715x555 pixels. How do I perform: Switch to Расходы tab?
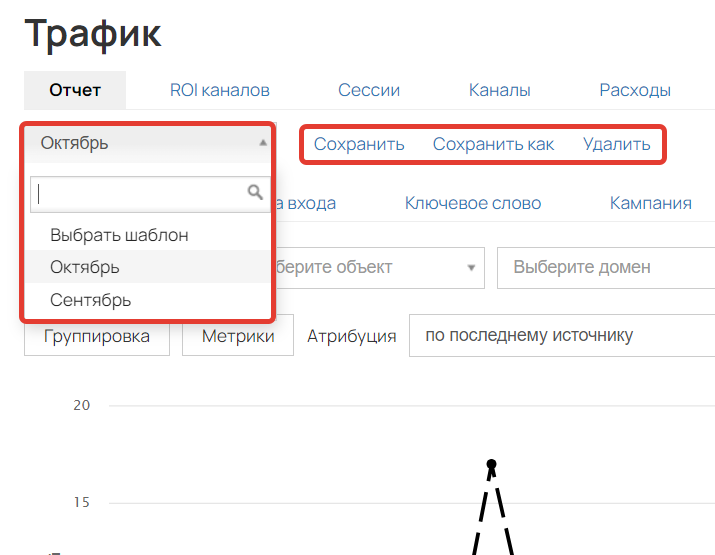635,90
